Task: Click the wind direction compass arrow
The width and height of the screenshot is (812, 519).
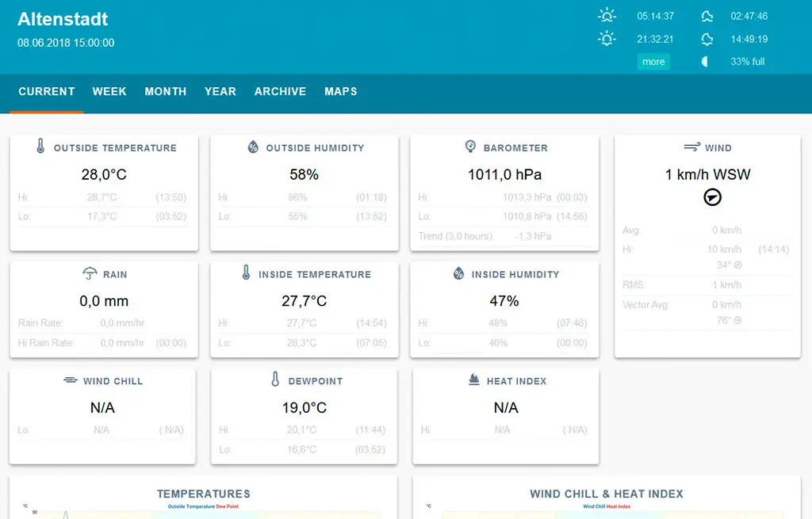Action: pyautogui.click(x=712, y=197)
